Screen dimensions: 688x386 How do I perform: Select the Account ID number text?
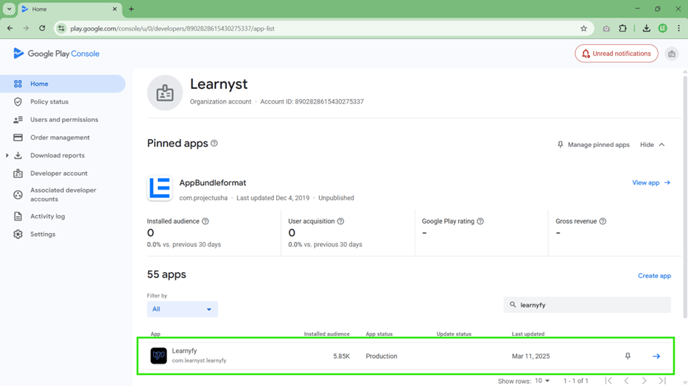pyautogui.click(x=329, y=102)
